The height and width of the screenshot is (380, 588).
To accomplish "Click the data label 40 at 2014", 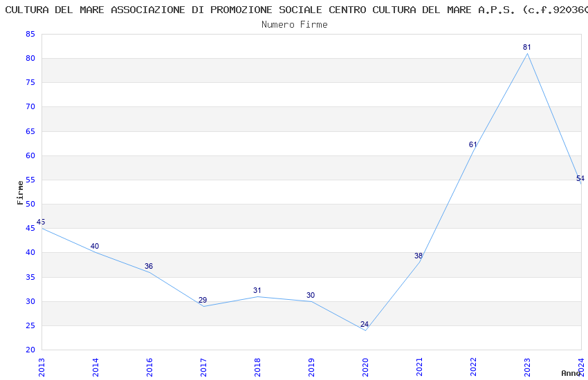I will tap(95, 247).
